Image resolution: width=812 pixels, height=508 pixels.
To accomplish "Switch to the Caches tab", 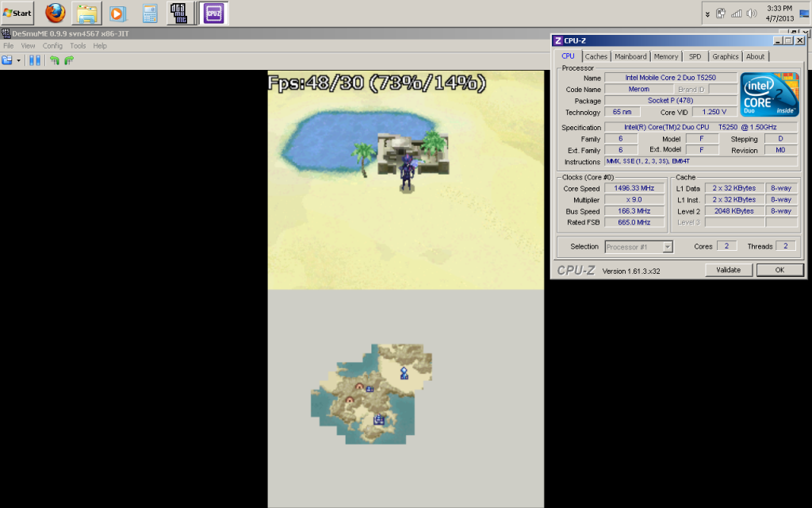I will tap(596, 56).
